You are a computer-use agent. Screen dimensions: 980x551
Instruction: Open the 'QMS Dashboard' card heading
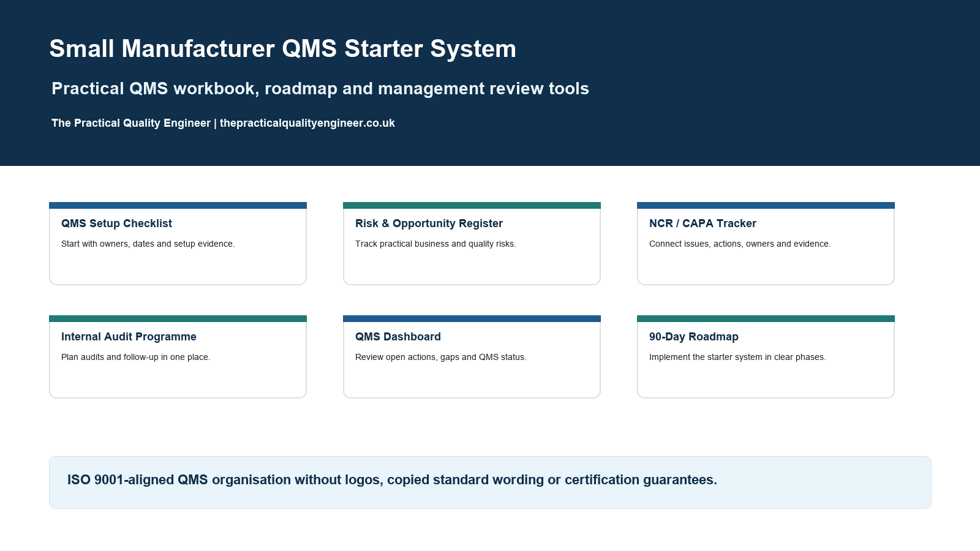(398, 337)
